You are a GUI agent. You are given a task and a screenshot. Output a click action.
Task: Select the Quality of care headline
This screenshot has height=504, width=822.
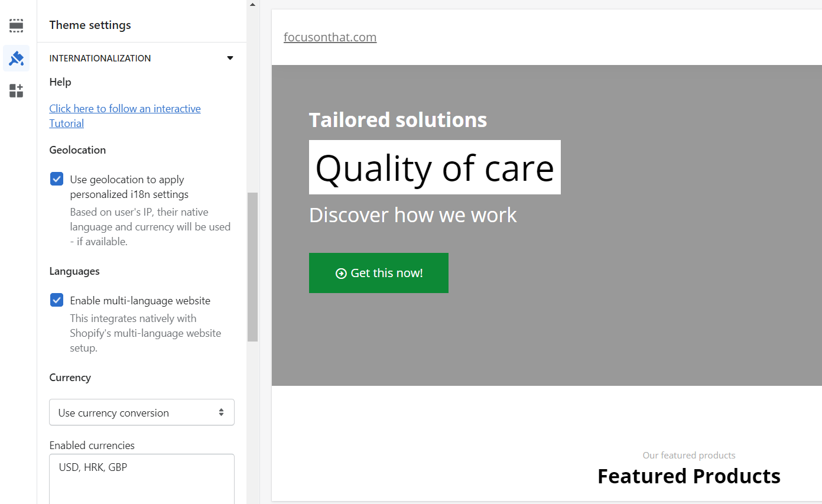click(435, 167)
